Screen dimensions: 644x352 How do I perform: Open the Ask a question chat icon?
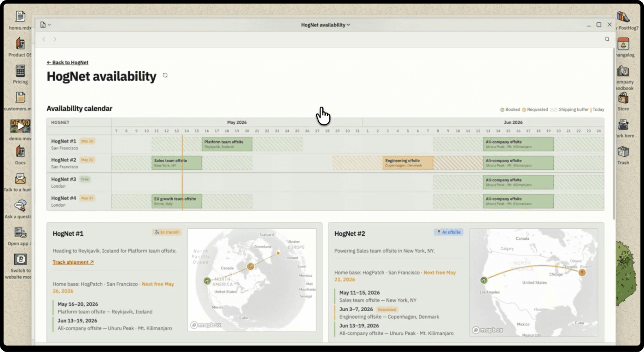(20, 206)
